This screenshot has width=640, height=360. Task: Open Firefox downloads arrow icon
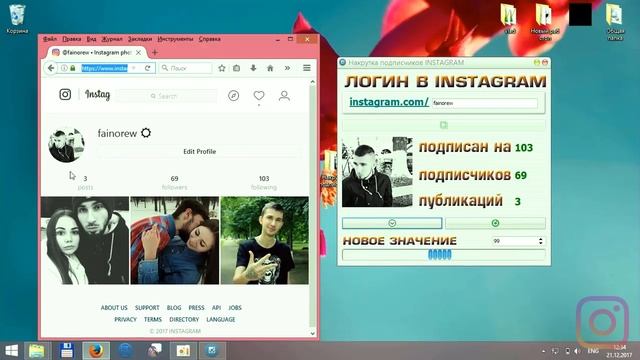(253, 68)
